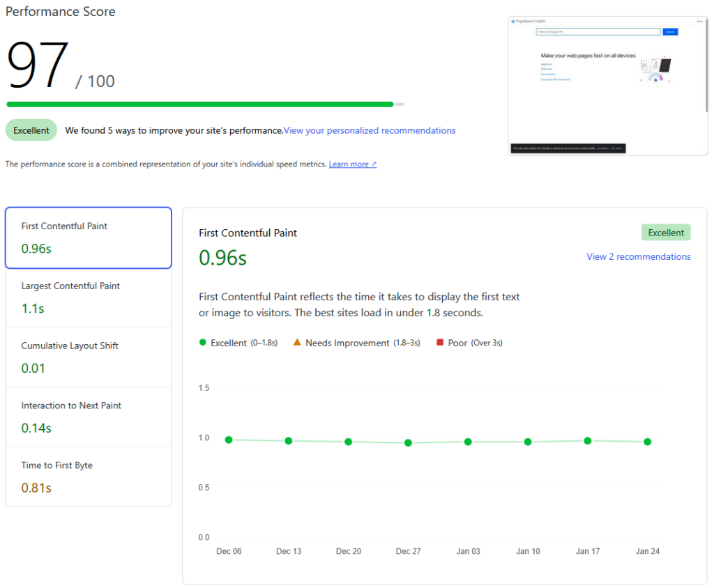Switch to the Largest Contentful Paint metric
Screen dimensions: 714x588
click(89, 297)
